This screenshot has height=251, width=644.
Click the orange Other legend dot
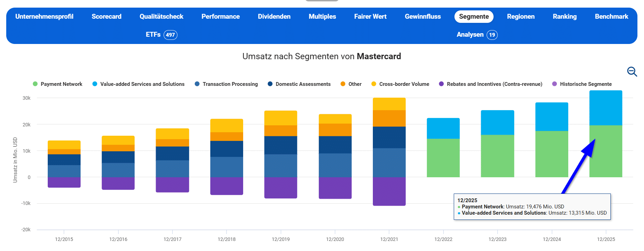pos(343,84)
